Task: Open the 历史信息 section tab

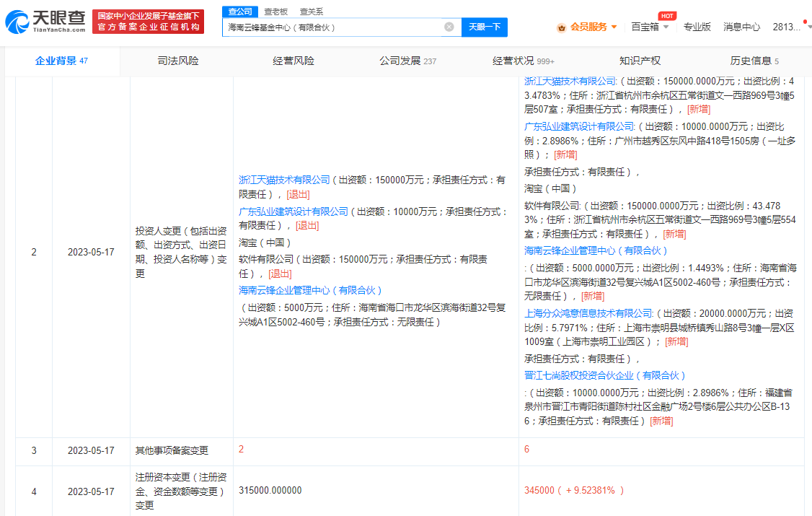Action: coord(754,61)
